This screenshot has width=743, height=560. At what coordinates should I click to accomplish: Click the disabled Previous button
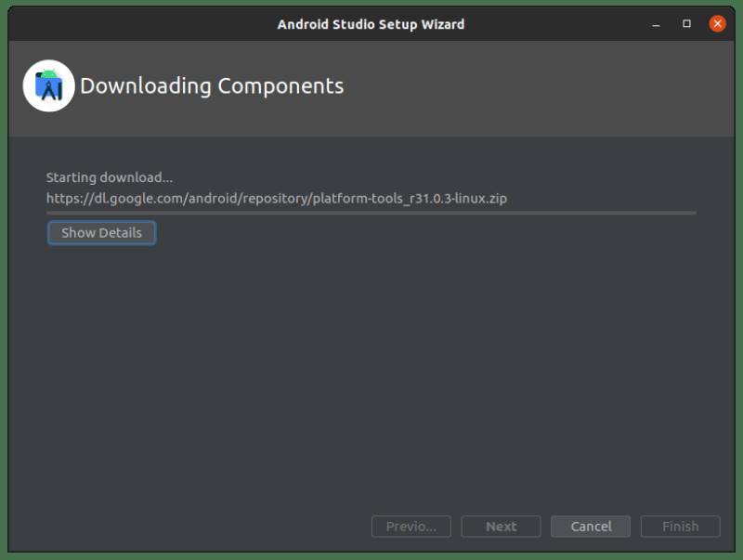[411, 526]
